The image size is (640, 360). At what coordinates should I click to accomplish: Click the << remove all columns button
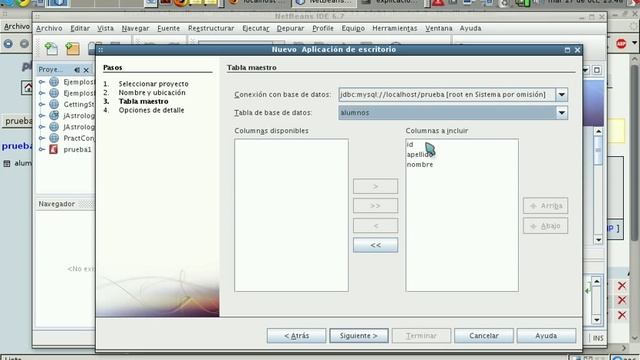[376, 245]
